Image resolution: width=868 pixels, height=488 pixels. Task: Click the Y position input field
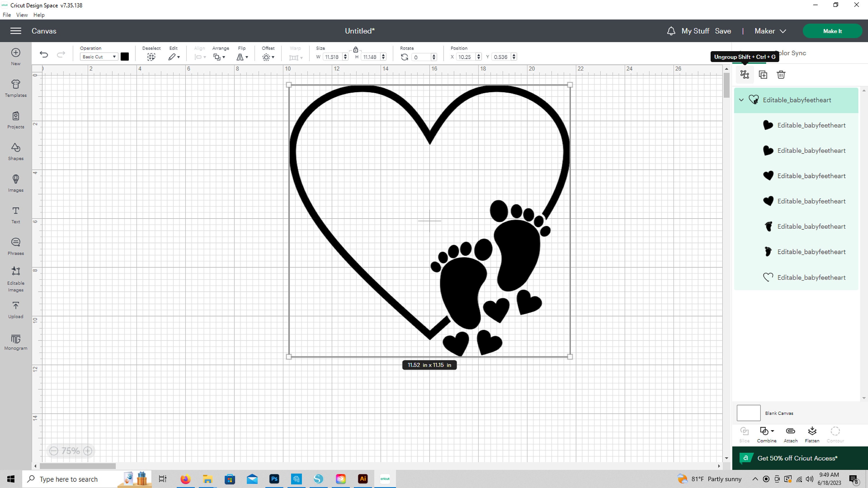(501, 57)
